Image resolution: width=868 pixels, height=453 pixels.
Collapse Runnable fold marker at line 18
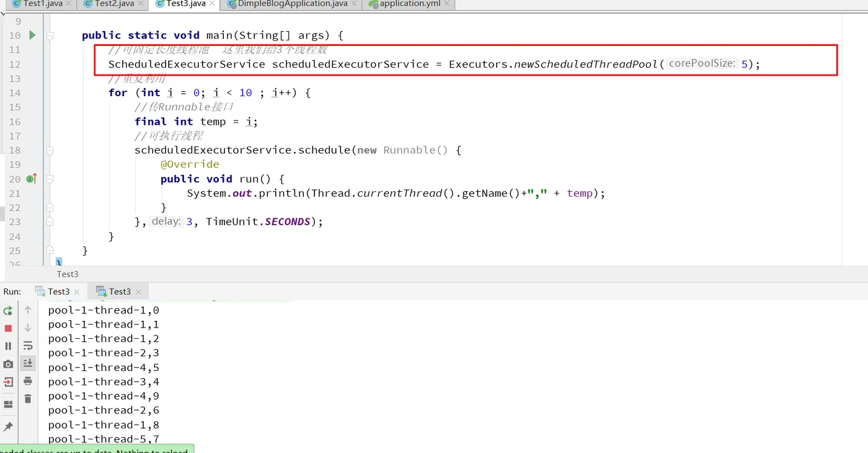pyautogui.click(x=50, y=150)
